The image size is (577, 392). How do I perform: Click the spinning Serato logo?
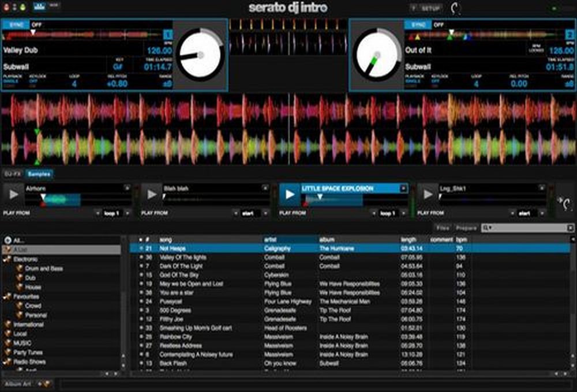(456, 7)
